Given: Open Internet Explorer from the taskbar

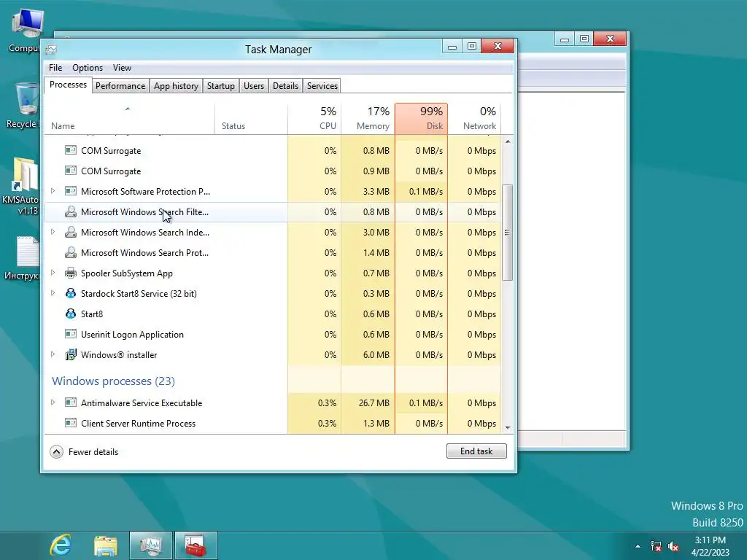Looking at the screenshot, I should click(x=61, y=545).
